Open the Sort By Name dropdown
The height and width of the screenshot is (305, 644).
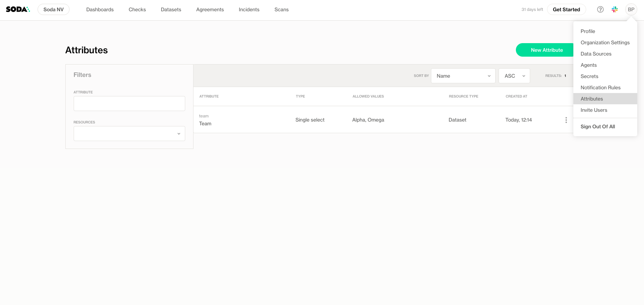tap(463, 76)
